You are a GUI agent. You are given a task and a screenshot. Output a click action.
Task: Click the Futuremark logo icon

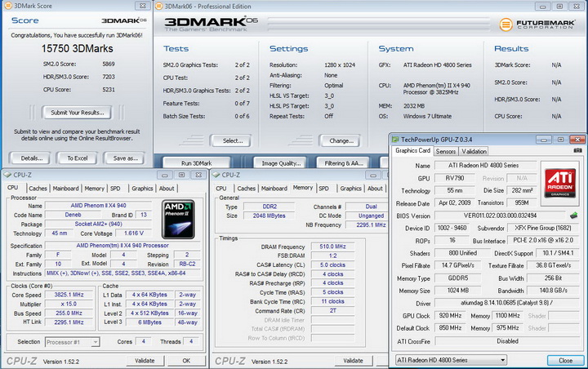[x=506, y=24]
